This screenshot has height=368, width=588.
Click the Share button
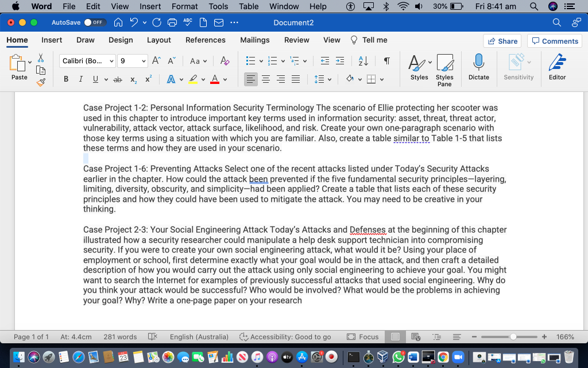click(503, 40)
